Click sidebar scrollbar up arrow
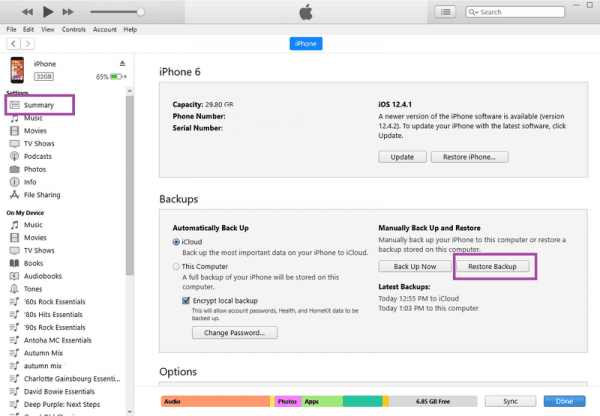 (x=130, y=91)
